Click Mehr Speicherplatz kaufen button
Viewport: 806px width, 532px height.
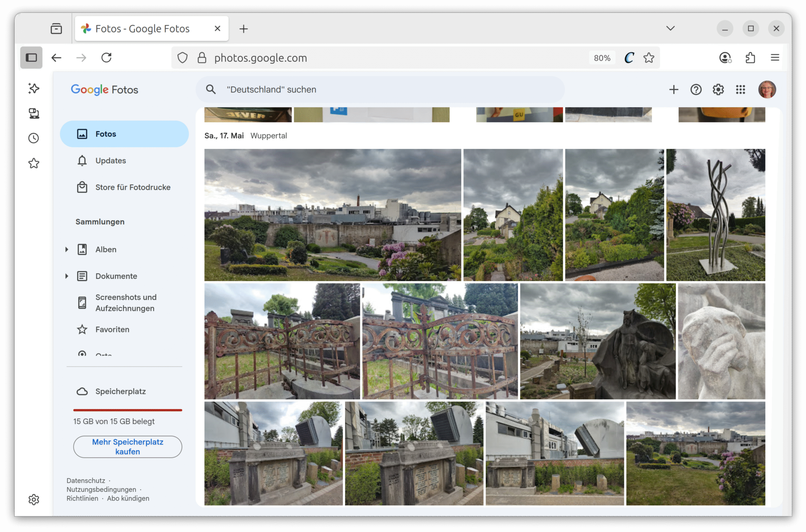point(128,446)
